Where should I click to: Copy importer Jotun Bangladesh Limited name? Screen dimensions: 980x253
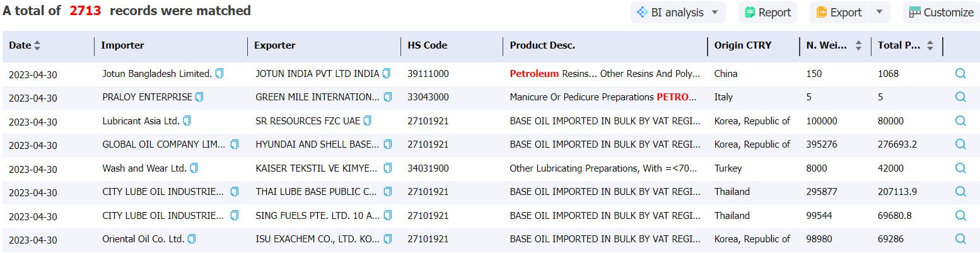219,74
